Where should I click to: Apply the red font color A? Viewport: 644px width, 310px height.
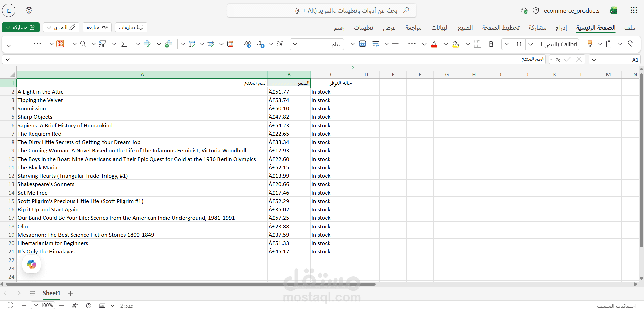(x=434, y=44)
